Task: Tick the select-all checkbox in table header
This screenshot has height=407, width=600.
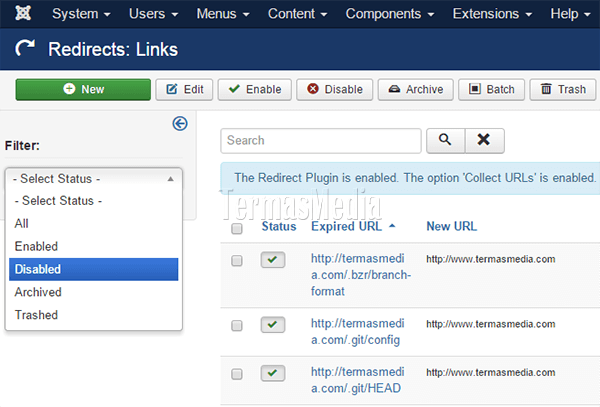Action: pyautogui.click(x=237, y=229)
